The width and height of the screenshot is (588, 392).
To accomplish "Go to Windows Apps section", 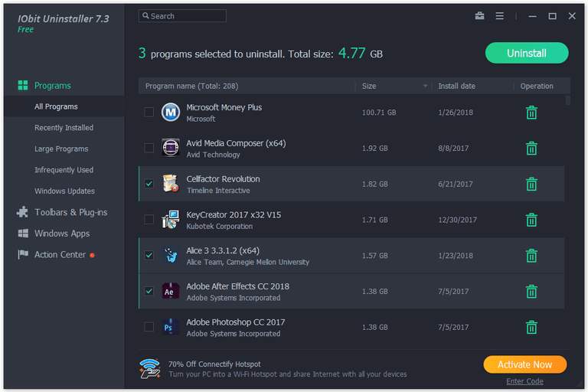I will 62,234.
